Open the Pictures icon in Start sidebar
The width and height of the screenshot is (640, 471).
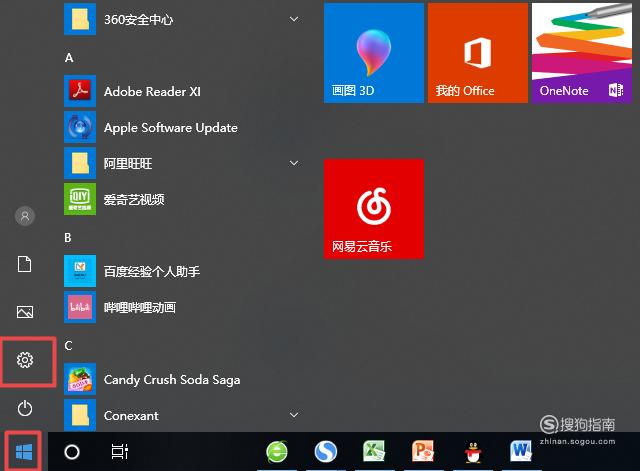tap(25, 312)
